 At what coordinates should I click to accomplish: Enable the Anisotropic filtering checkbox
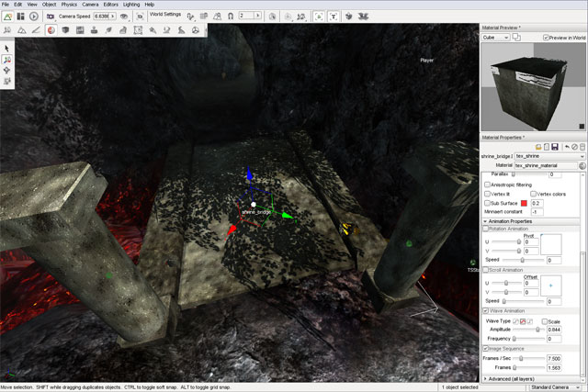pyautogui.click(x=487, y=185)
